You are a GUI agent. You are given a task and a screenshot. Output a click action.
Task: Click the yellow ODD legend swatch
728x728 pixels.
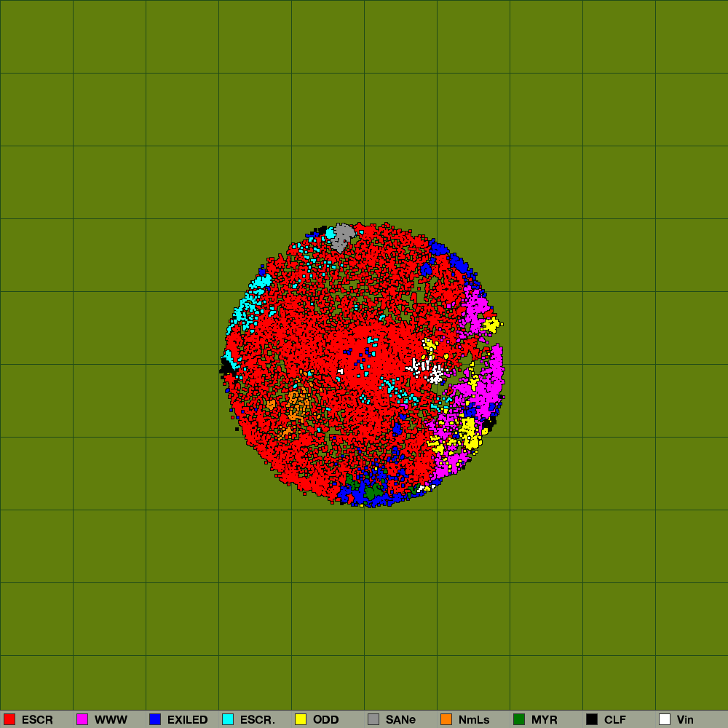(301, 719)
